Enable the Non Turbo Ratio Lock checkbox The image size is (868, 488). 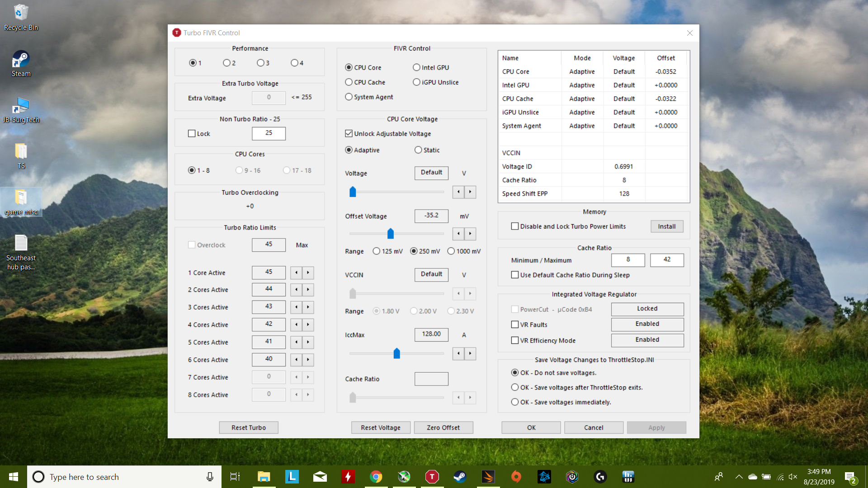[199, 133]
